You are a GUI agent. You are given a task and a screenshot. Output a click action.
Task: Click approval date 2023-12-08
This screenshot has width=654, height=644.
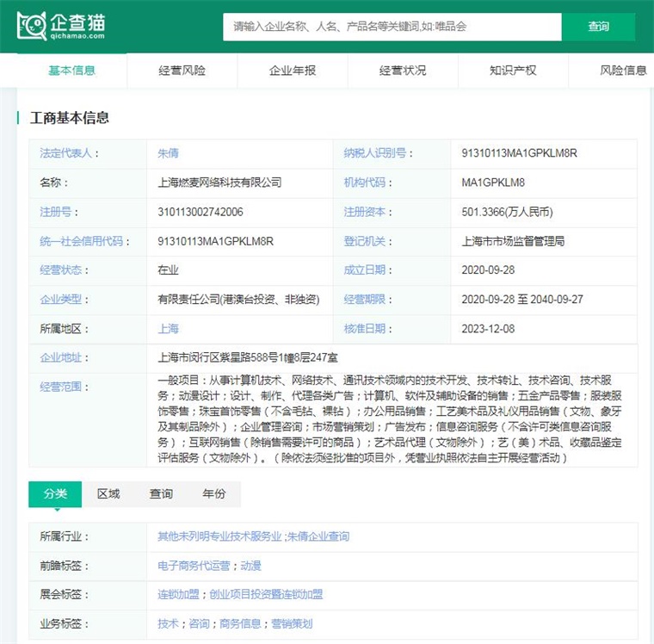(x=488, y=329)
